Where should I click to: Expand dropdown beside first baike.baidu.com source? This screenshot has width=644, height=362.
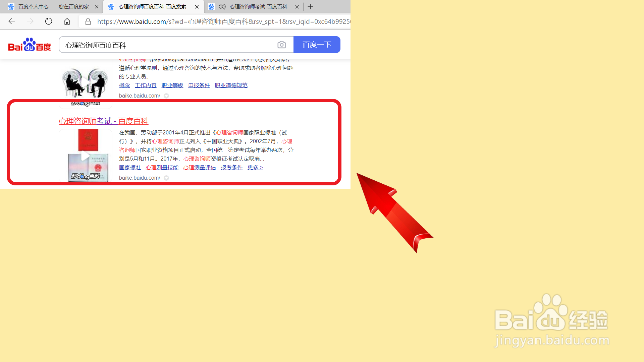point(166,96)
